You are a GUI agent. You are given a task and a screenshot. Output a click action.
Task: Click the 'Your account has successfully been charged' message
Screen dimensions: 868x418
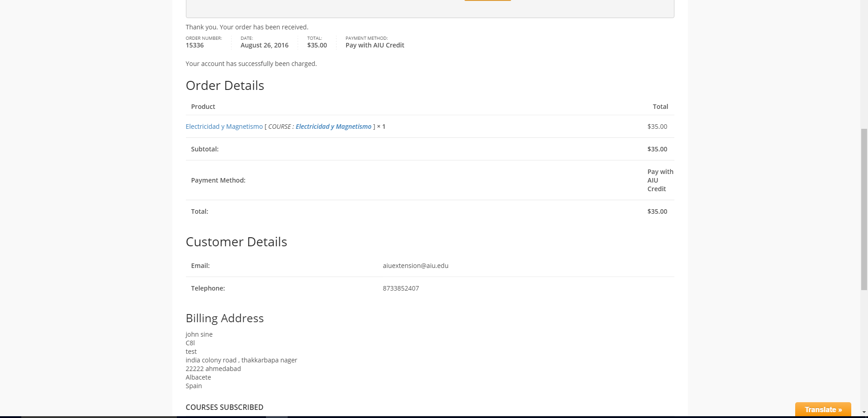click(251, 64)
